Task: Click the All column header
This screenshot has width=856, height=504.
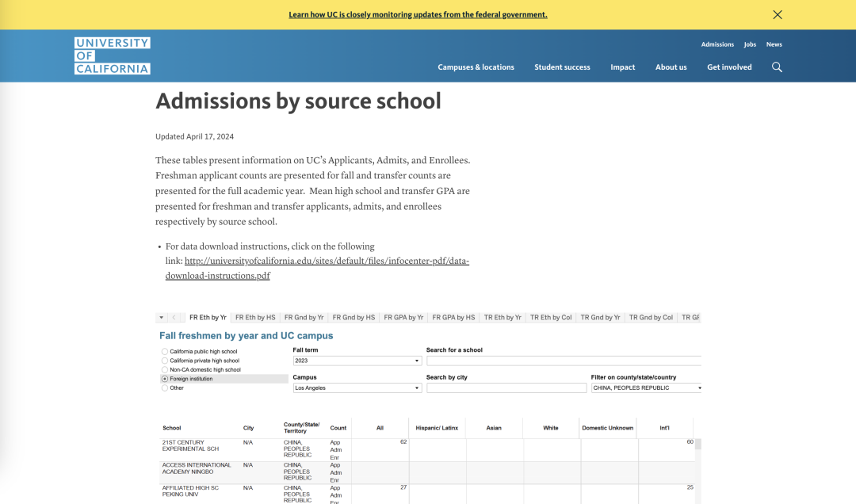Action: tap(380, 428)
